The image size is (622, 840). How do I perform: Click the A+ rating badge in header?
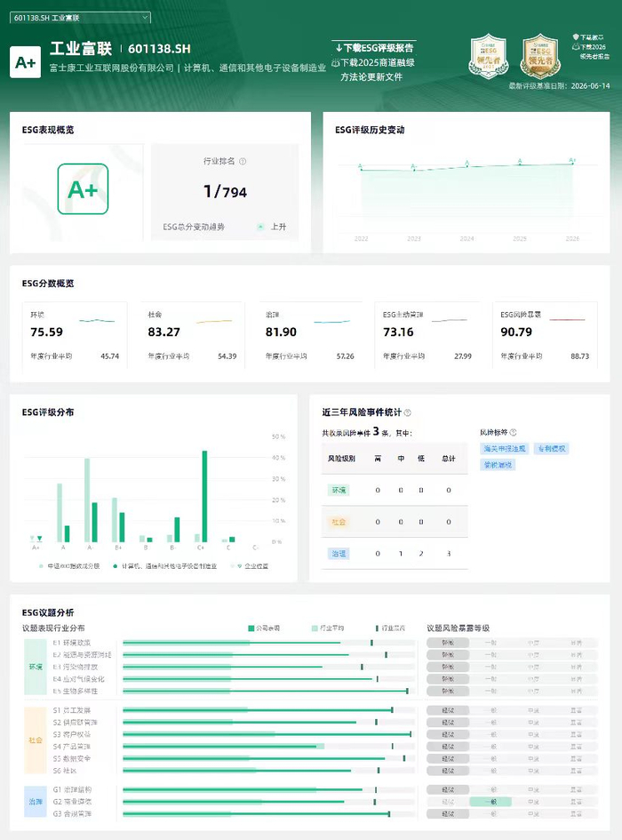(x=25, y=62)
